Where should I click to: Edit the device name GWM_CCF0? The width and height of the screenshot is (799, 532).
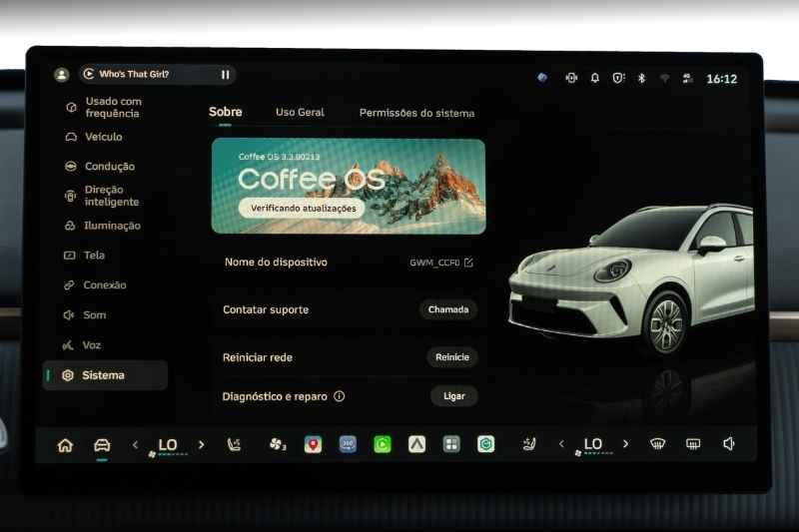[468, 263]
